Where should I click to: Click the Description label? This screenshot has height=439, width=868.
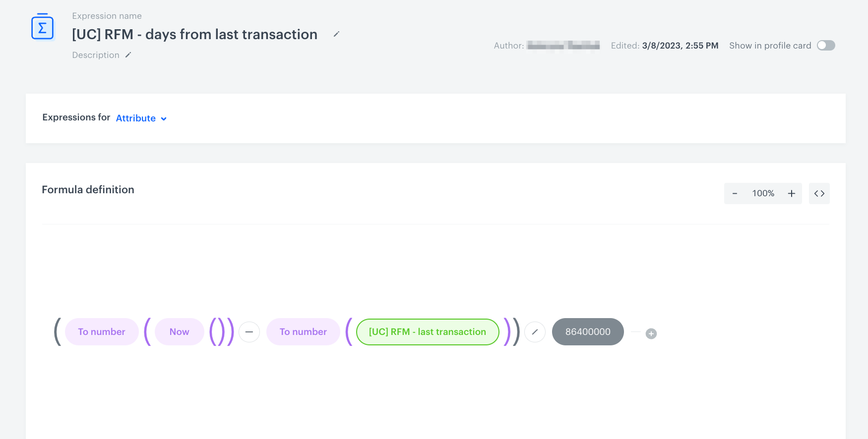(96, 55)
